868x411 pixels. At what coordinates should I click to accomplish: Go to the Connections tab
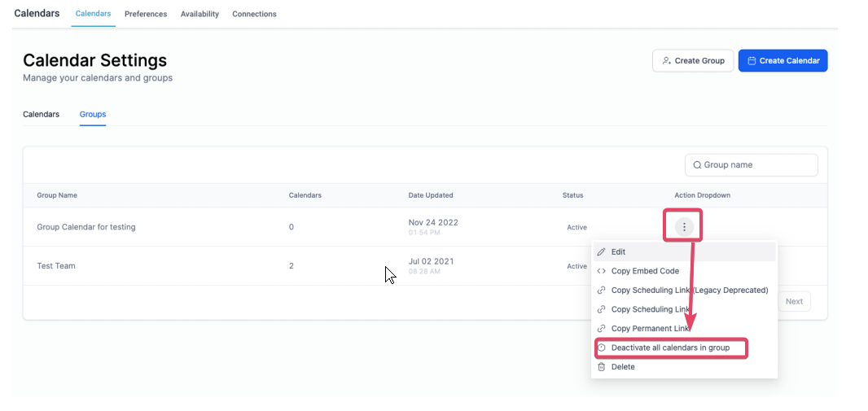pos(254,14)
